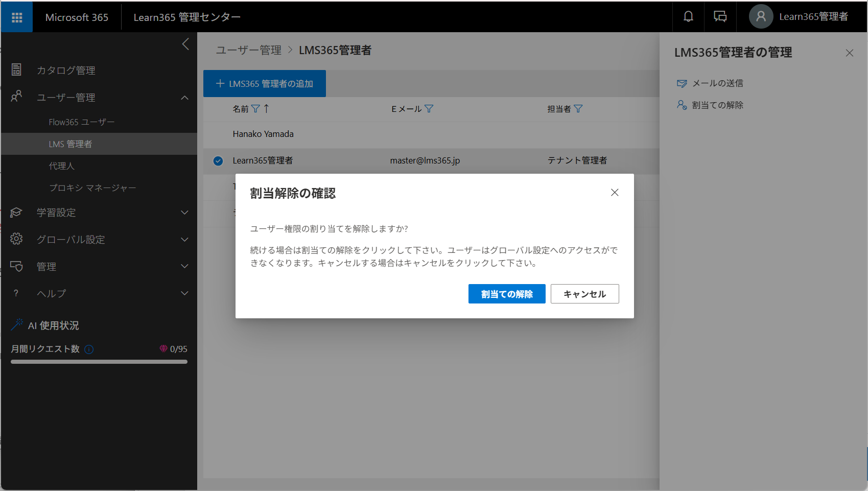The width and height of the screenshot is (868, 491).
Task: Click the Microsoft 365 header link
Action: click(x=77, y=17)
